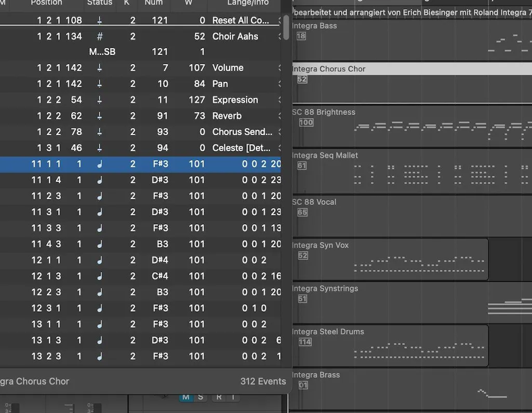This screenshot has height=413, width=532.
Task: Click the Status column header
Action: coord(100,3)
